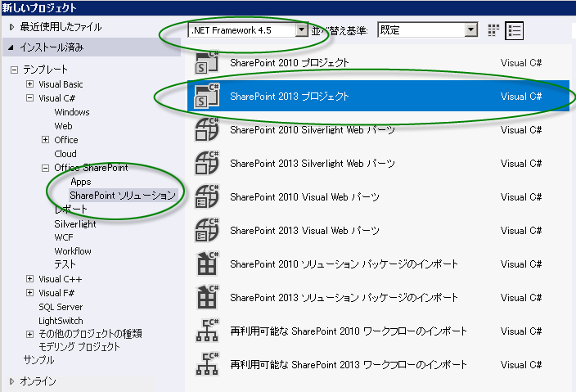The height and width of the screenshot is (392, 576).
Task: Choose SharePoint 2010 プロジェクト template name
Action: click(290, 63)
